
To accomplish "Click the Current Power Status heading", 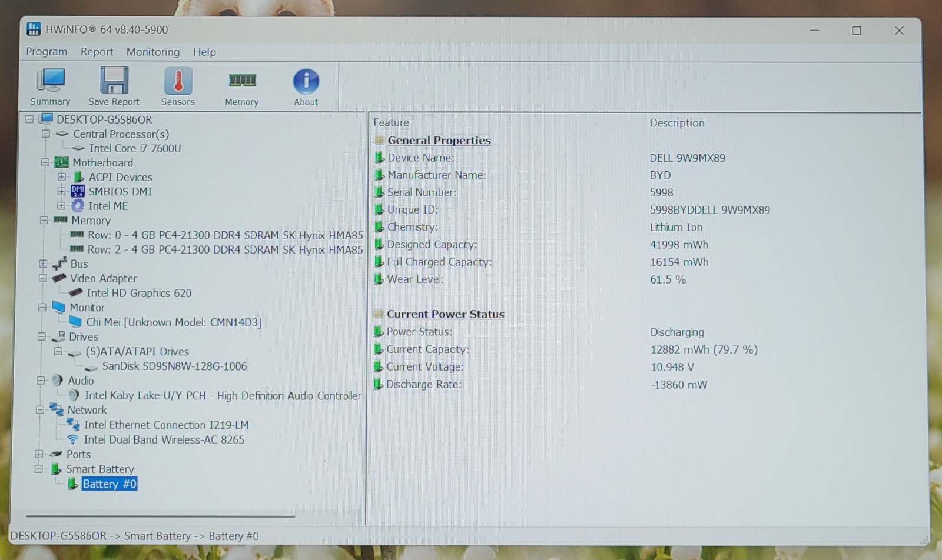I will click(x=445, y=314).
